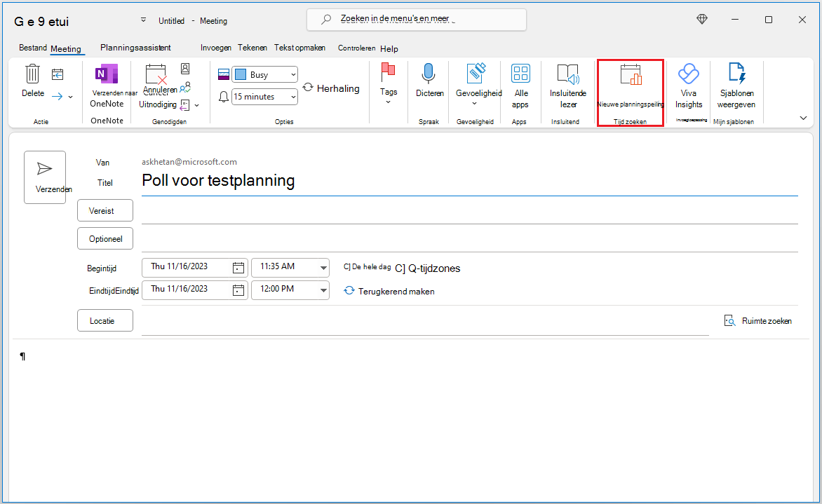Toggle the De hele dag checkbox
The width and height of the screenshot is (822, 504).
[346, 267]
